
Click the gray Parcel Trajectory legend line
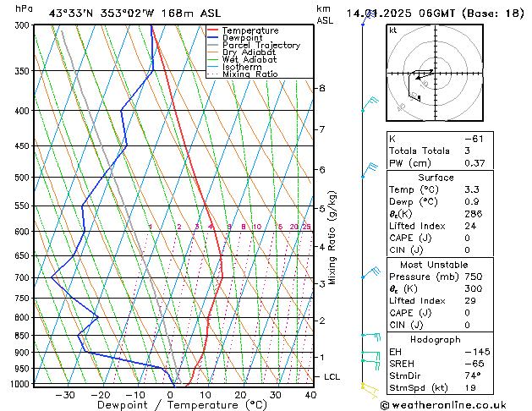point(213,45)
